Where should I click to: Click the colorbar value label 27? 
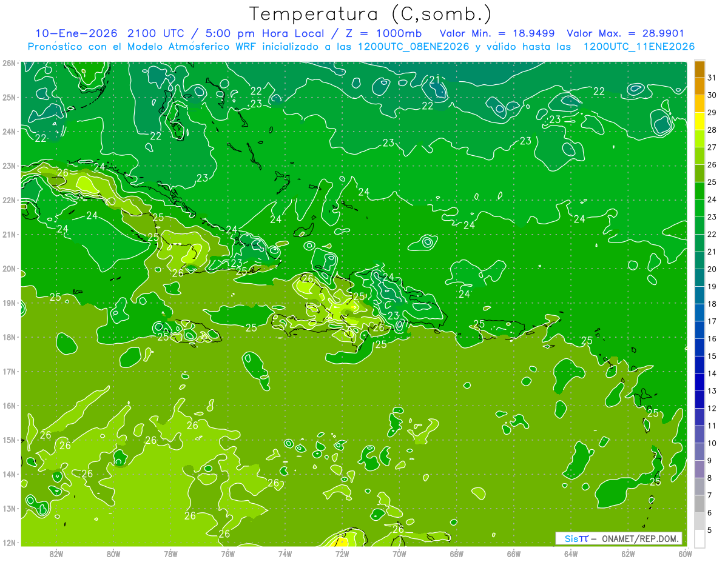click(x=712, y=147)
